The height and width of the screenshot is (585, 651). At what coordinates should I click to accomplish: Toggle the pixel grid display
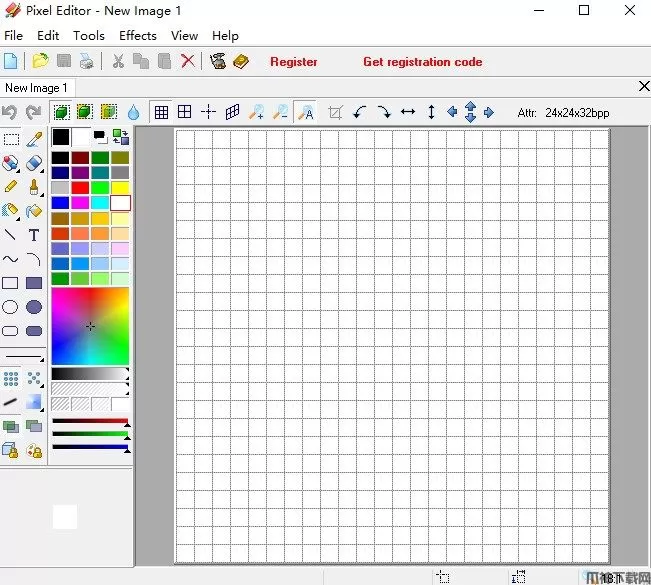(161, 113)
